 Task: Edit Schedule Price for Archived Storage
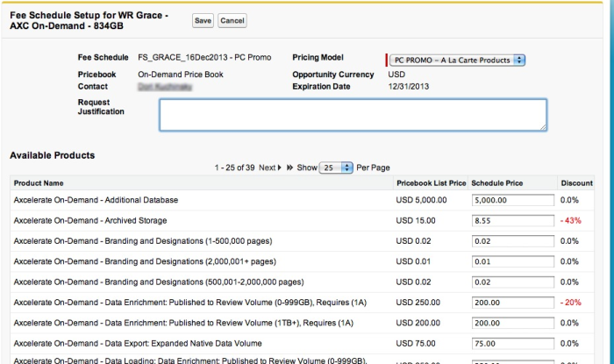click(513, 220)
